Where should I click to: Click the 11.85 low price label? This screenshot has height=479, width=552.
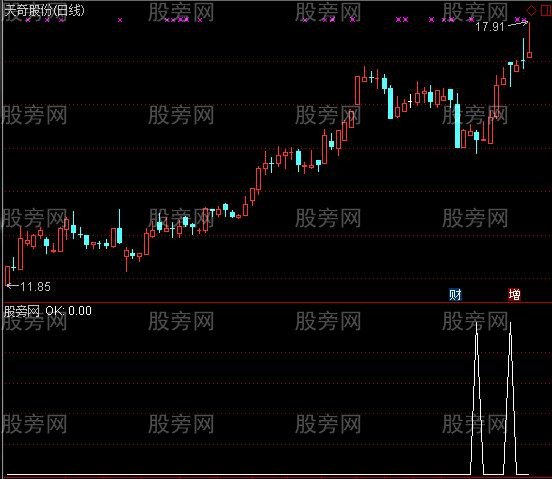tap(35, 287)
